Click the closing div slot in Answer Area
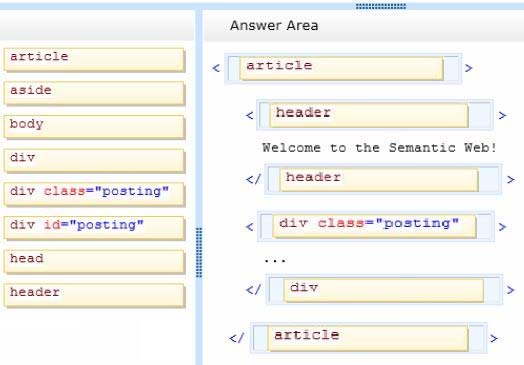The image size is (524, 365). (384, 290)
